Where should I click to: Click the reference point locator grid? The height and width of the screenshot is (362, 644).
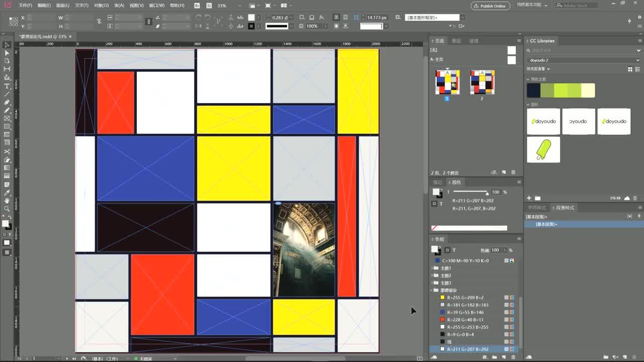14,21
